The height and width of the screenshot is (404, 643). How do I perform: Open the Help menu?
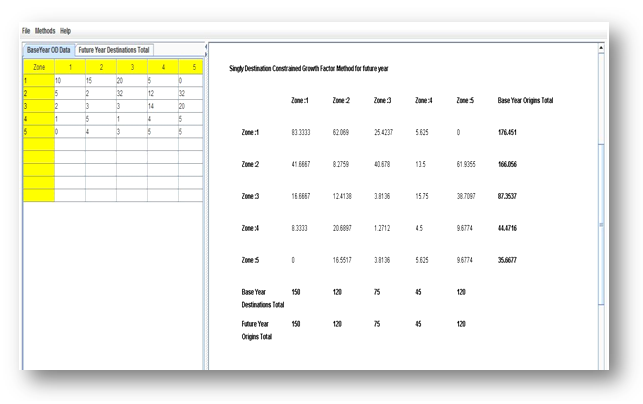tap(66, 31)
